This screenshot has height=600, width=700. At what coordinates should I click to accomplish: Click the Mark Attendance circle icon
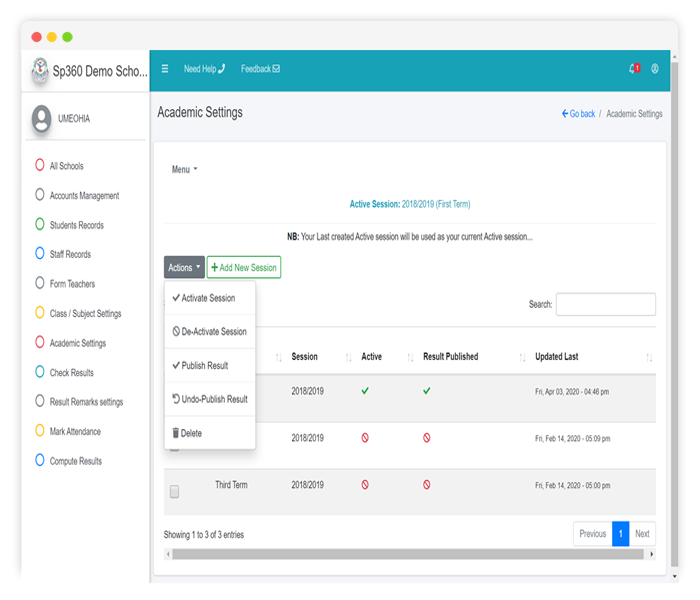click(40, 431)
